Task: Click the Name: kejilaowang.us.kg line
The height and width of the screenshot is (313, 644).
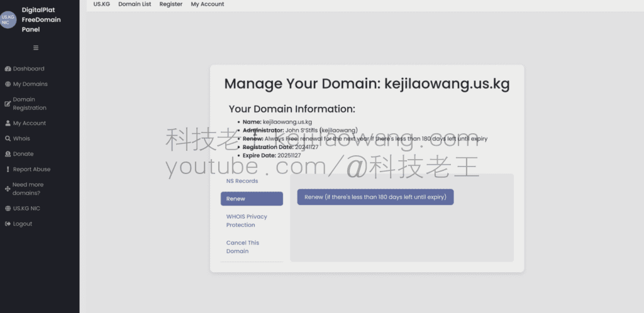Action: 277,122
